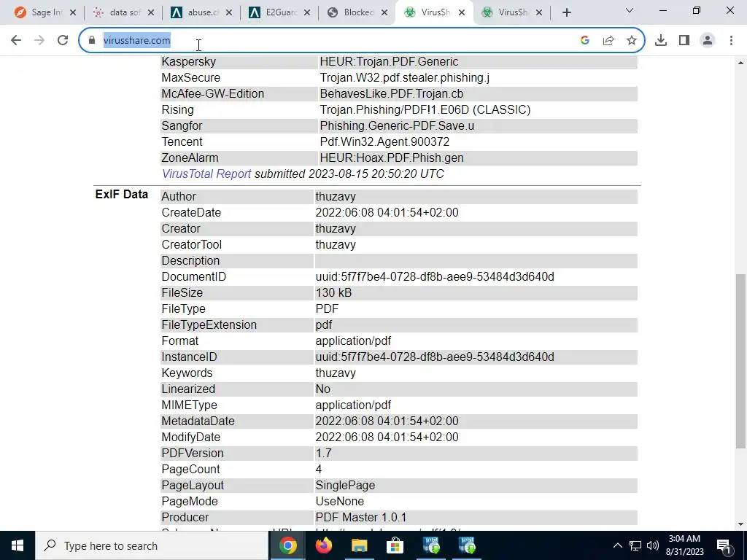Viewport: 747px width, 560px height.
Task: Open Chrome downloads
Action: pyautogui.click(x=661, y=41)
